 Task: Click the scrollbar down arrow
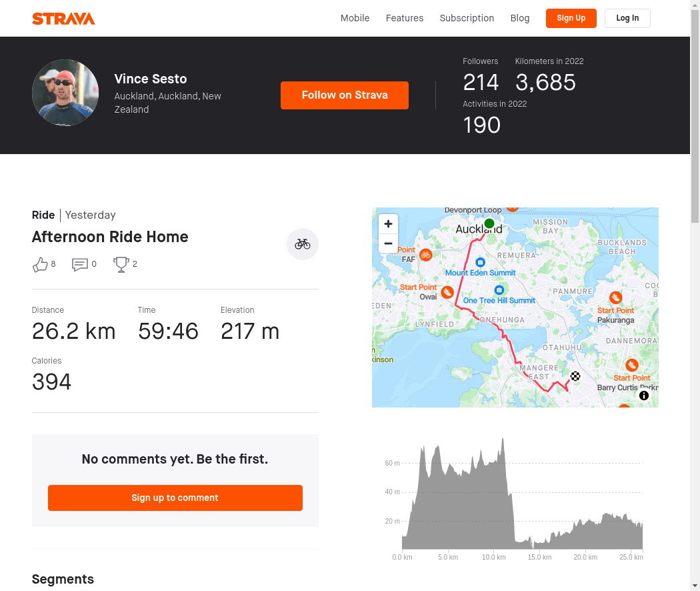pos(695,586)
